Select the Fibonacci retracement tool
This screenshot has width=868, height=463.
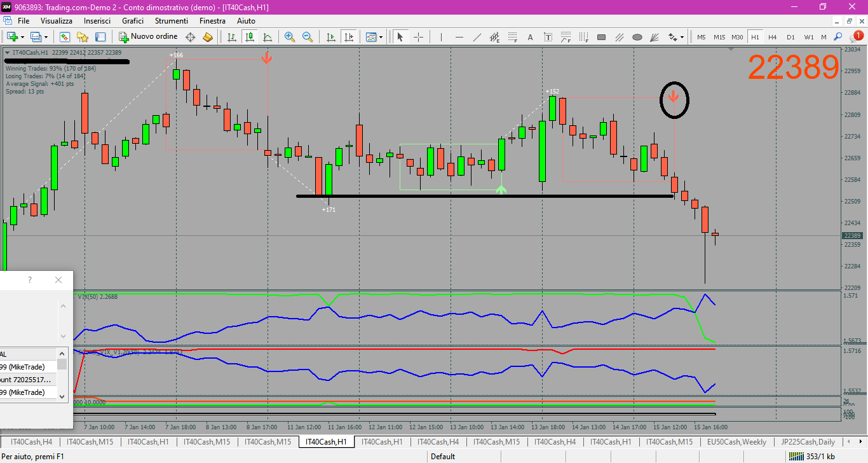[x=512, y=37]
